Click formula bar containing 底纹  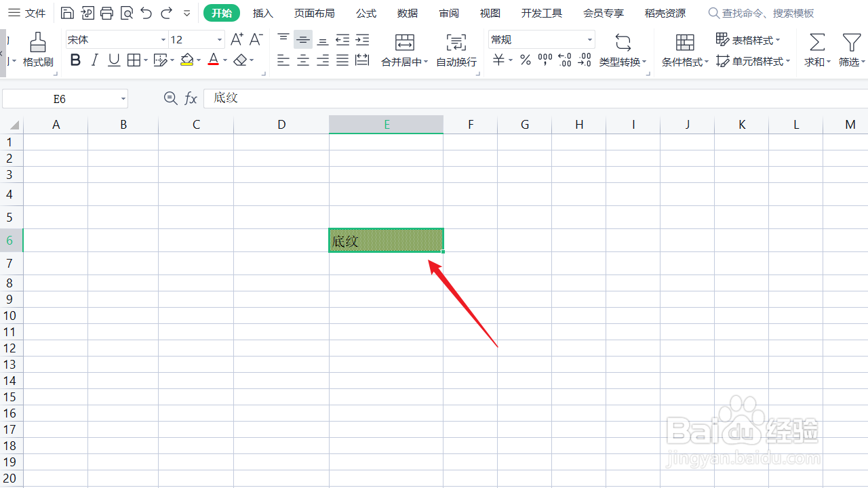pos(536,99)
